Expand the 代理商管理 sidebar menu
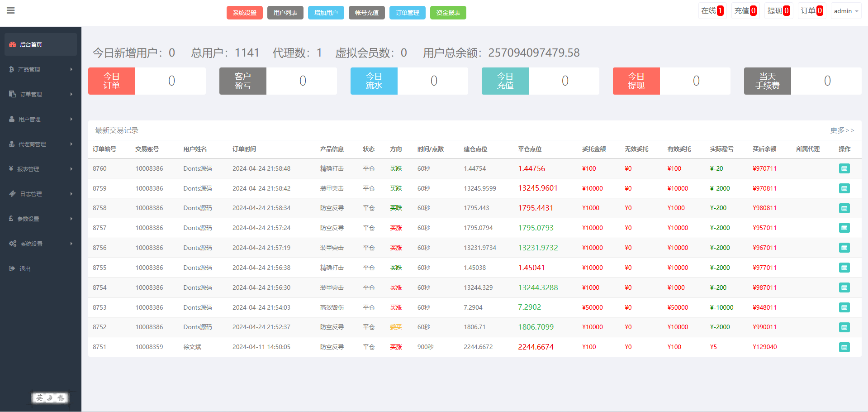868x412 pixels. (x=41, y=144)
